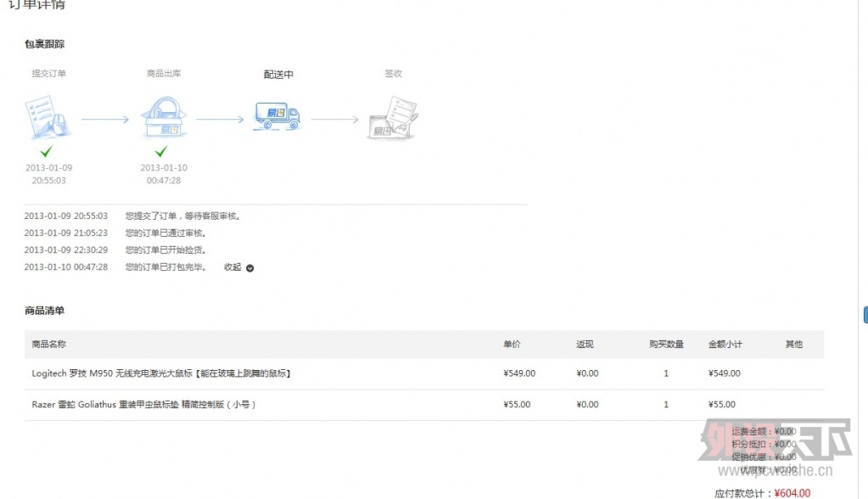
Task: Click the signed receipt icon
Action: 393,117
